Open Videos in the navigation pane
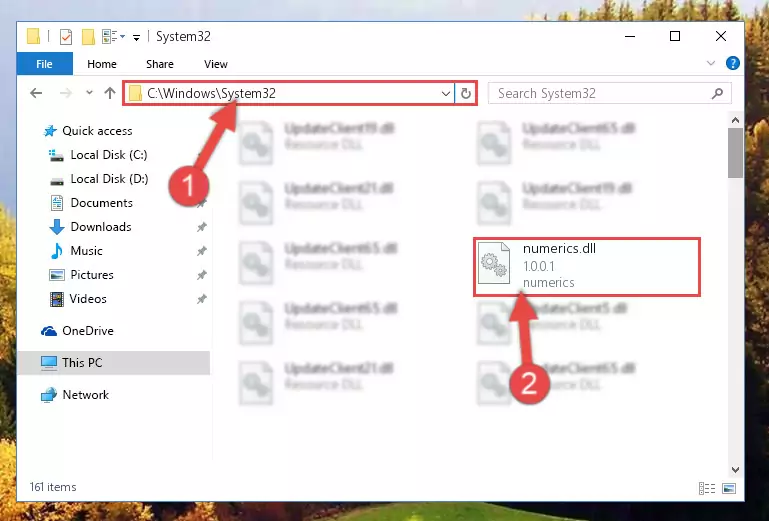 tap(88, 299)
